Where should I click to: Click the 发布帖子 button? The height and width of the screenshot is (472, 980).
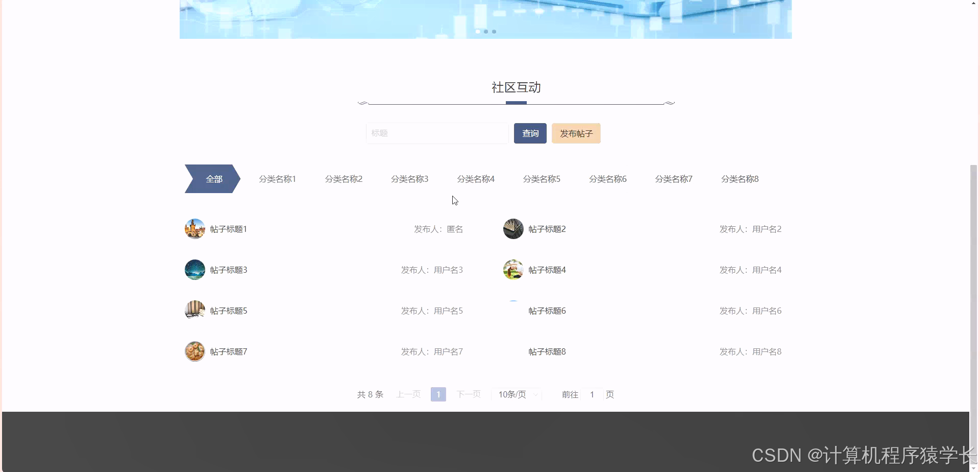coord(576,133)
